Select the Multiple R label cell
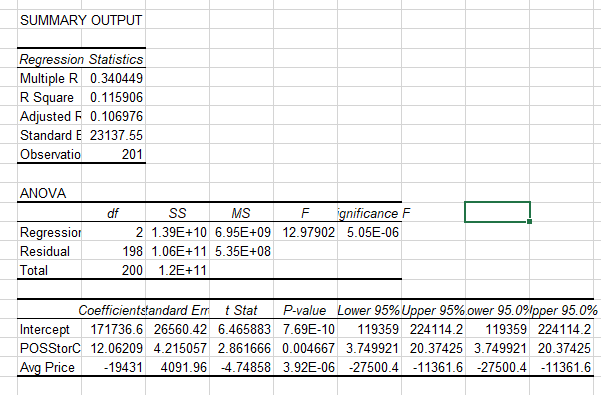This screenshot has width=601, height=395. [49, 78]
